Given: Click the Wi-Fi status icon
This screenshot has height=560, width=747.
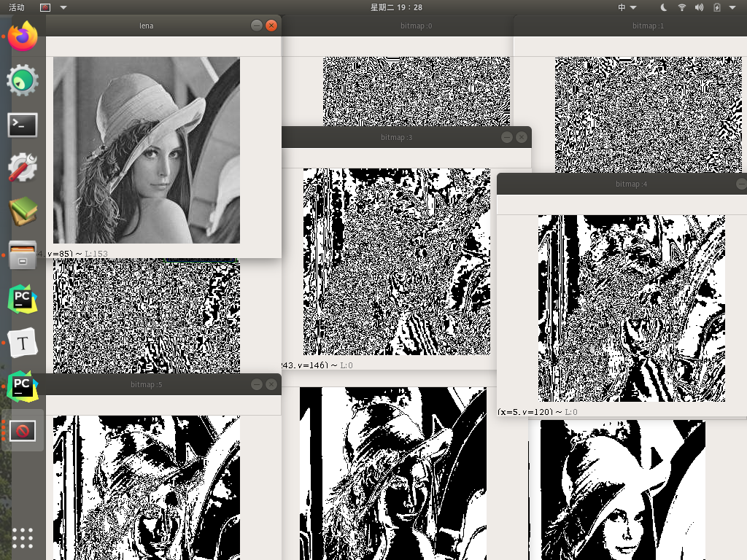Looking at the screenshot, I should pos(682,7).
